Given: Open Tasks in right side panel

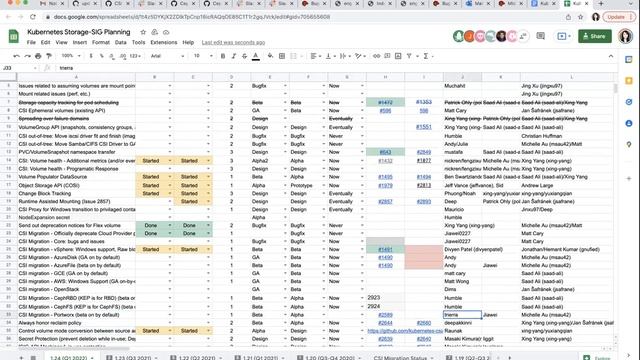Looking at the screenshot, I should (x=629, y=102).
